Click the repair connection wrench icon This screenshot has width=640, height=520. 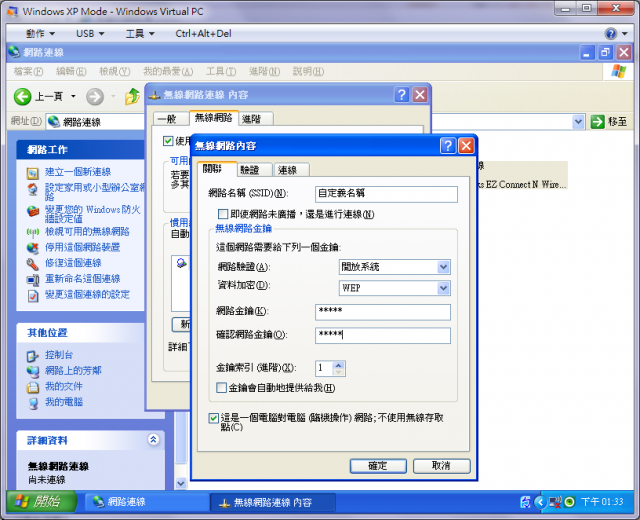tap(33, 264)
